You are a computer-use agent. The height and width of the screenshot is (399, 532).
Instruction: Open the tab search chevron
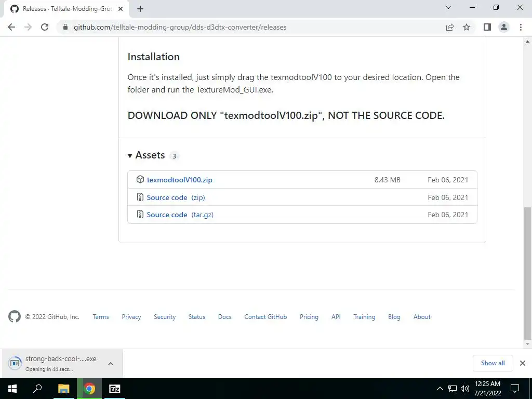[448, 7]
